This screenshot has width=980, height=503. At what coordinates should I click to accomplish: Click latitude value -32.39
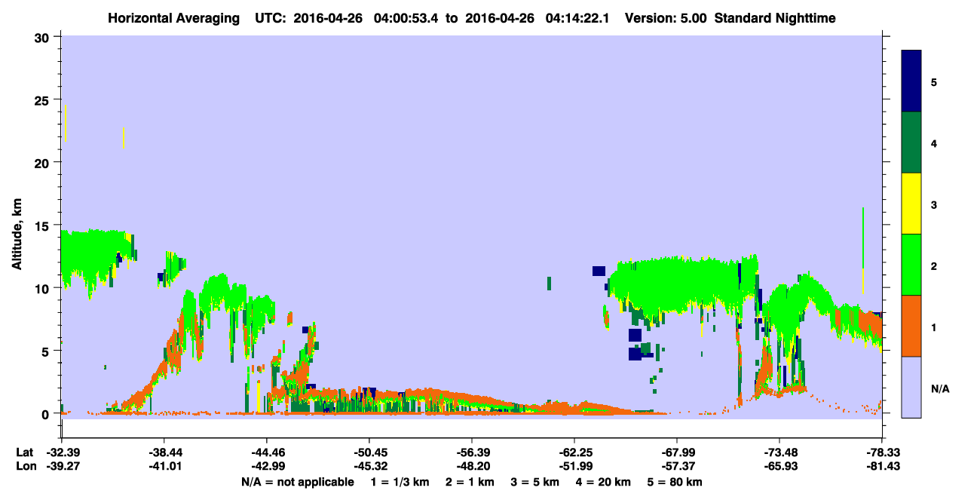tap(62, 452)
